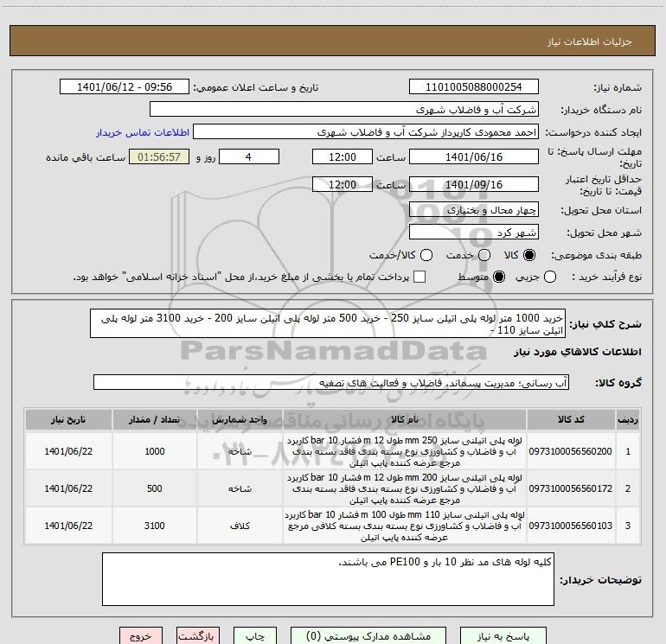Click the شرح کلی نیاز description box
666x644 pixels.
pyautogui.click(x=328, y=323)
